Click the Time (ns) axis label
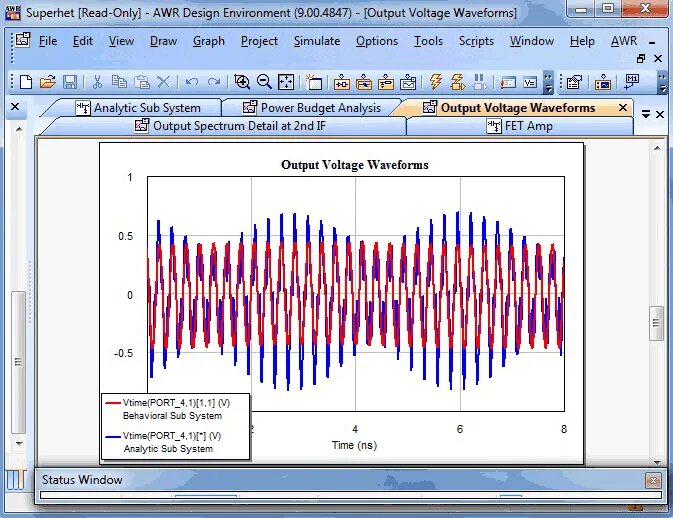673x518 pixels. pyautogui.click(x=355, y=445)
